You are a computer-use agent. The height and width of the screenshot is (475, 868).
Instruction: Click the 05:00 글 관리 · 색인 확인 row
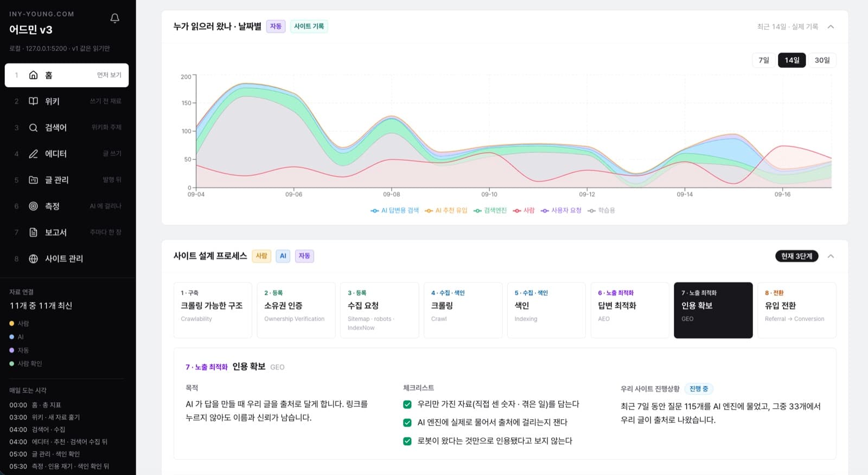(44, 454)
